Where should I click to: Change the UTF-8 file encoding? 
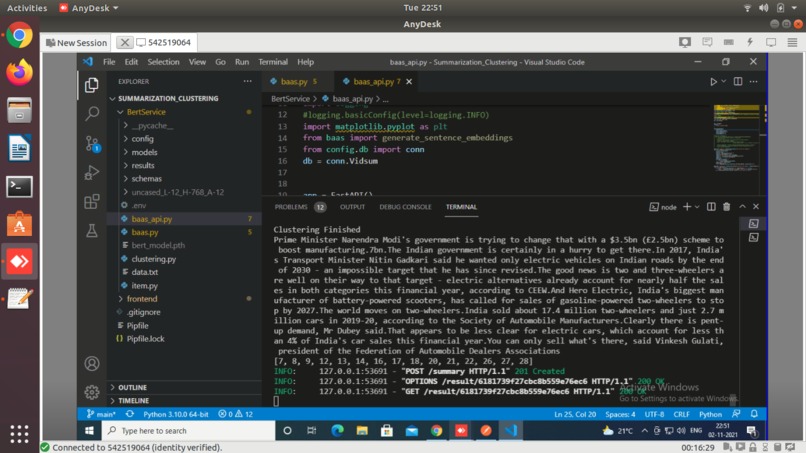(x=654, y=414)
